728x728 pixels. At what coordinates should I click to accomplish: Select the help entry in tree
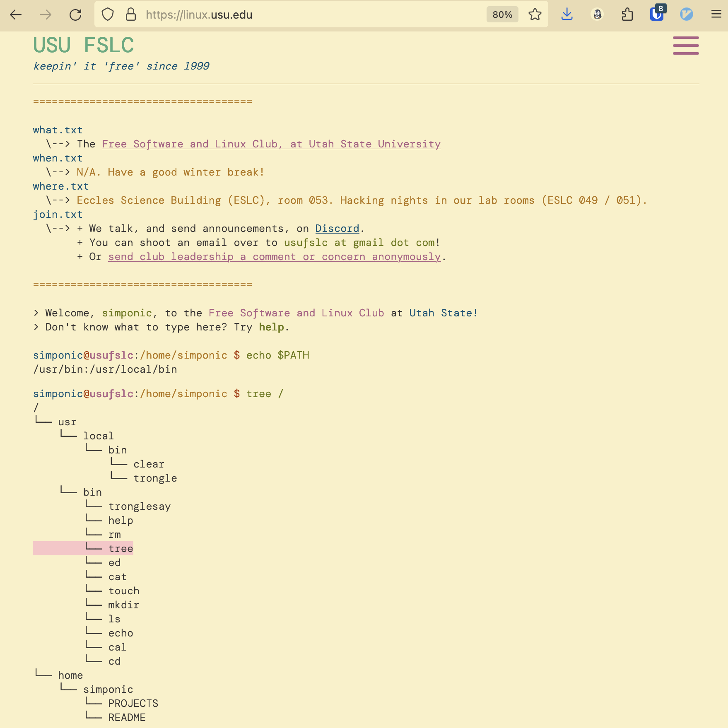coord(121,521)
